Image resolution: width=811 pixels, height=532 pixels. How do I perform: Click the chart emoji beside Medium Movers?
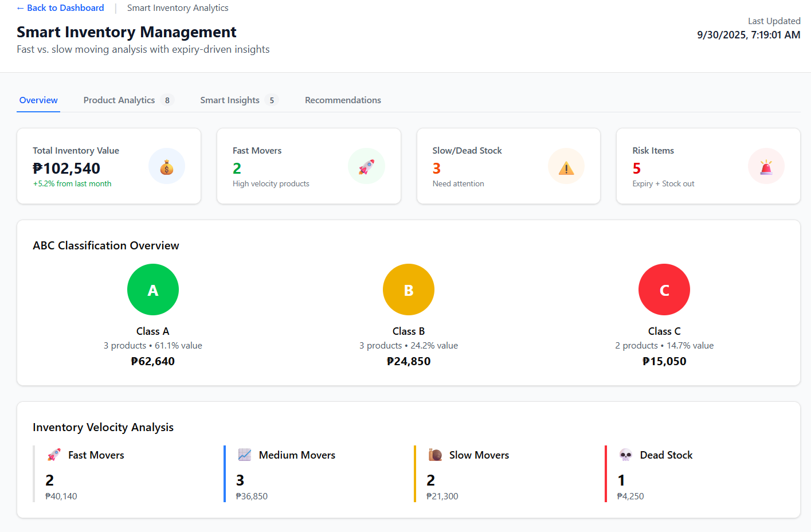pos(245,455)
